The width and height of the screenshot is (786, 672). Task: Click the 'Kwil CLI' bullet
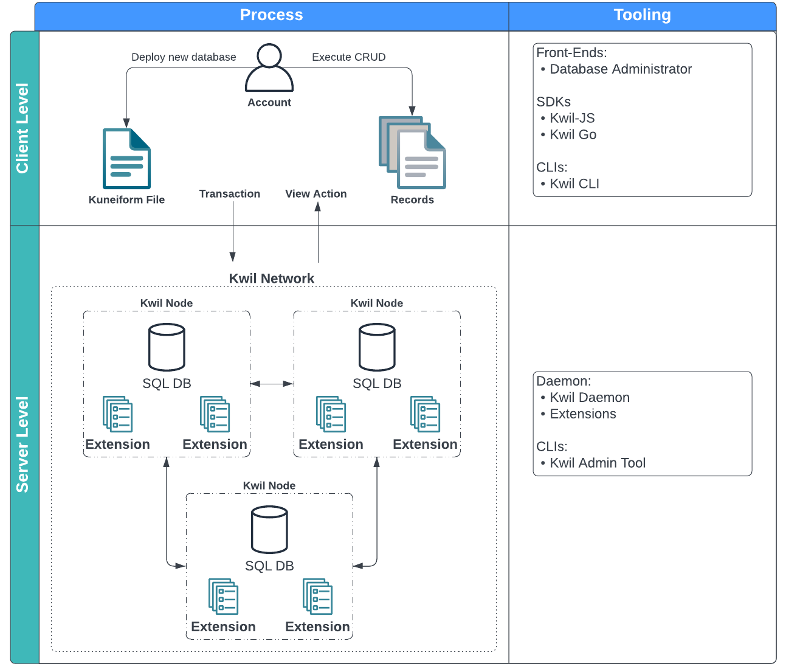(570, 184)
